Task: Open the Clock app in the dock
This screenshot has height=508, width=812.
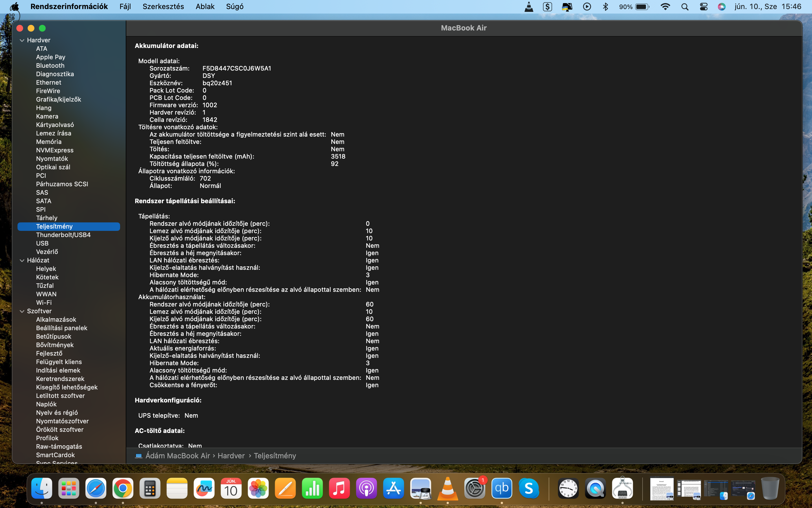Action: coord(568,488)
